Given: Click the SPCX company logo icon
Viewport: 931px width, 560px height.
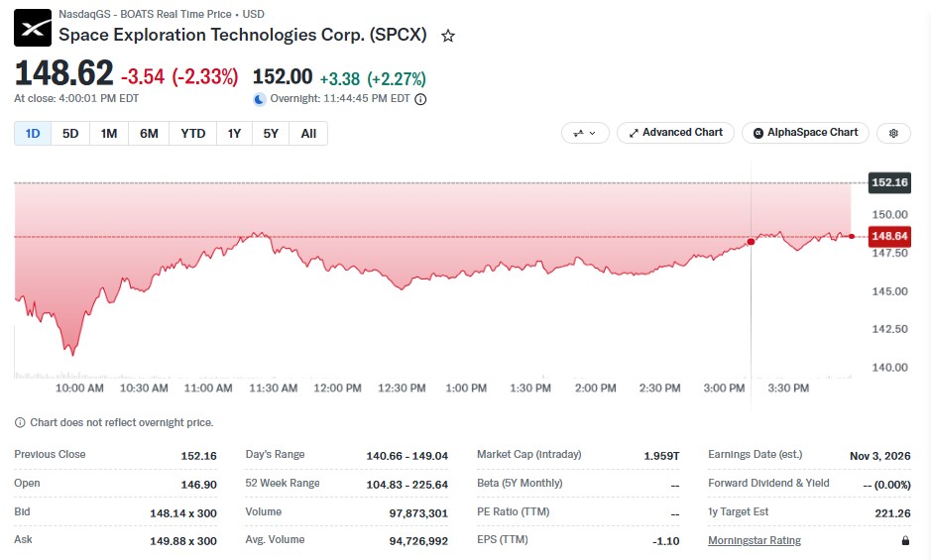Looking at the screenshot, I should coord(33,28).
